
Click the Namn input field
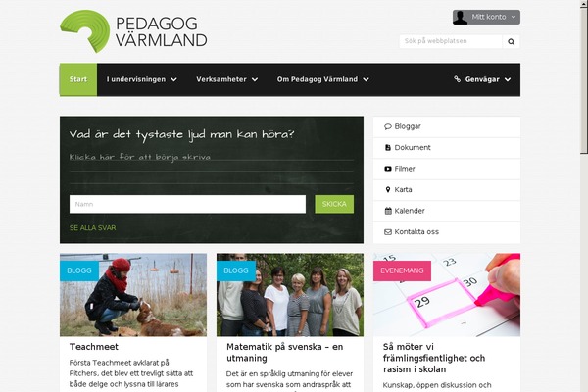[x=187, y=204]
